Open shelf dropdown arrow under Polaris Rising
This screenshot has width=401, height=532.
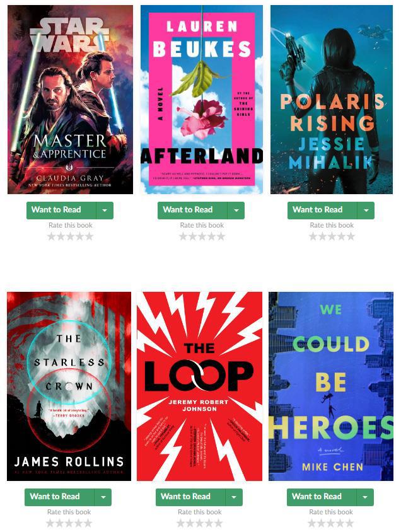coord(366,210)
